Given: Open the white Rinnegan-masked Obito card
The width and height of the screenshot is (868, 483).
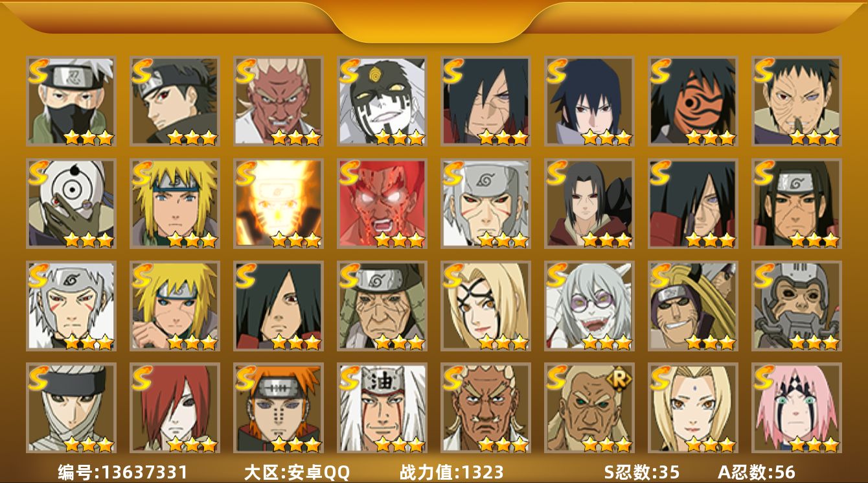Looking at the screenshot, I should coord(71,203).
